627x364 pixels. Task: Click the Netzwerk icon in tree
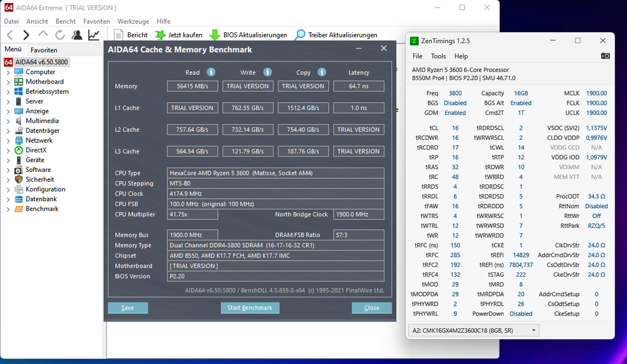tap(19, 140)
